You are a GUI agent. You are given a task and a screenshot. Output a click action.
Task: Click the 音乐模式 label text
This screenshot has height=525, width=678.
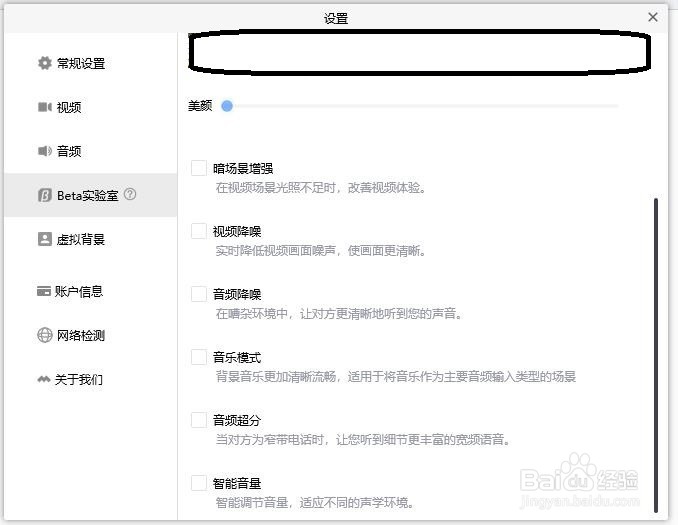coord(237,358)
